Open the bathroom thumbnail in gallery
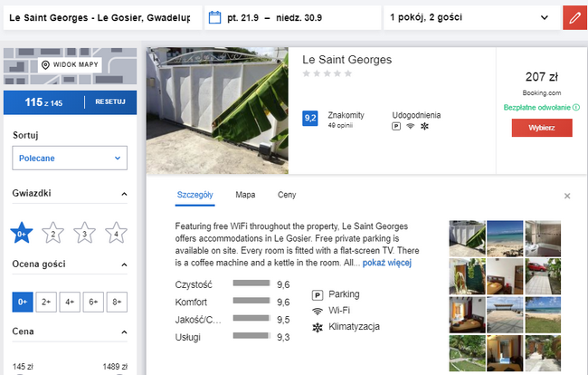This screenshot has width=588, height=375. 543,238
